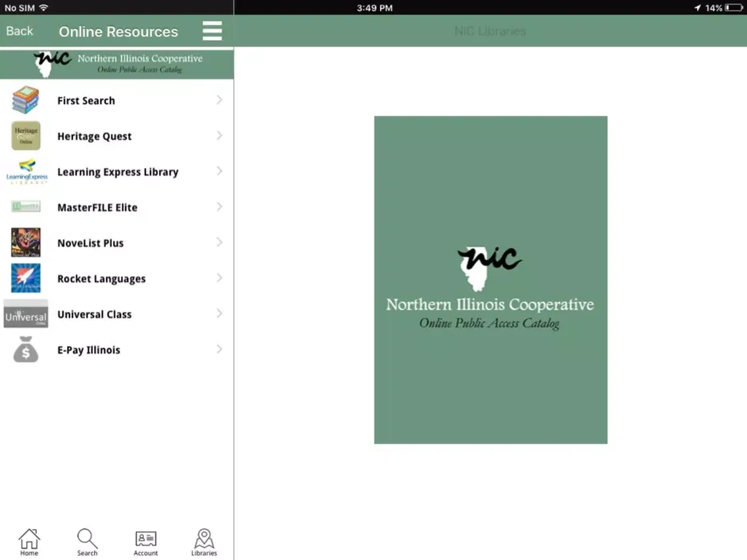Tap the Rocket Languages icon
Viewport: 747px width, 560px height.
(x=26, y=278)
